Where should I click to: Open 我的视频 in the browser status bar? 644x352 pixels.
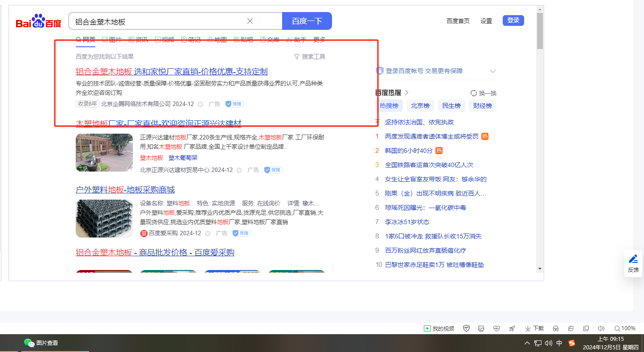[439, 328]
